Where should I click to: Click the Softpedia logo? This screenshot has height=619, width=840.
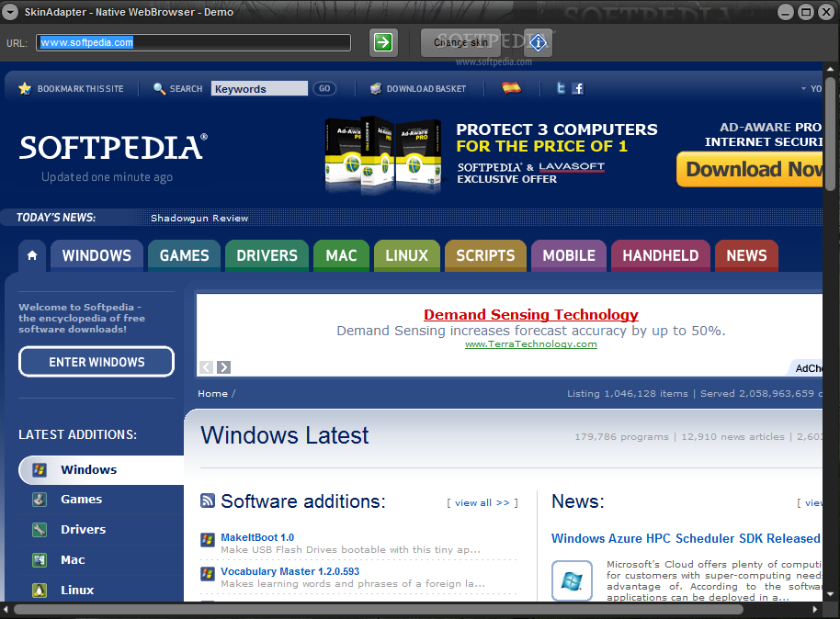point(113,147)
